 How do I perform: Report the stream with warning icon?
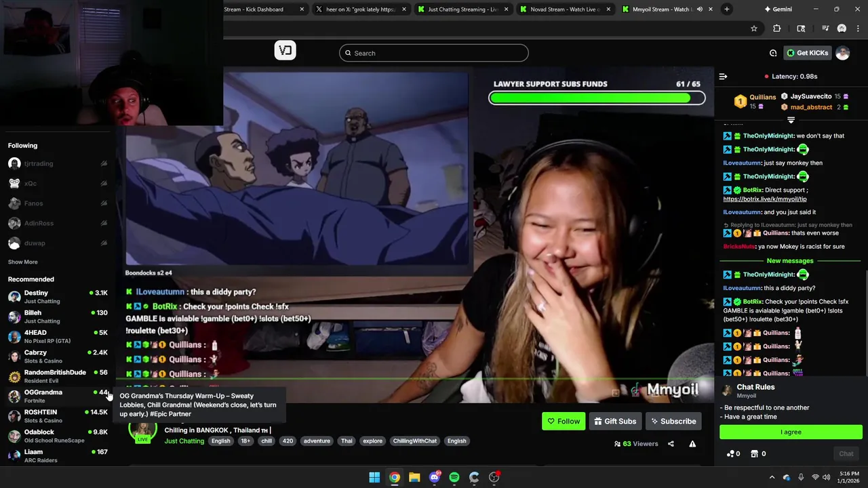pyautogui.click(x=692, y=444)
